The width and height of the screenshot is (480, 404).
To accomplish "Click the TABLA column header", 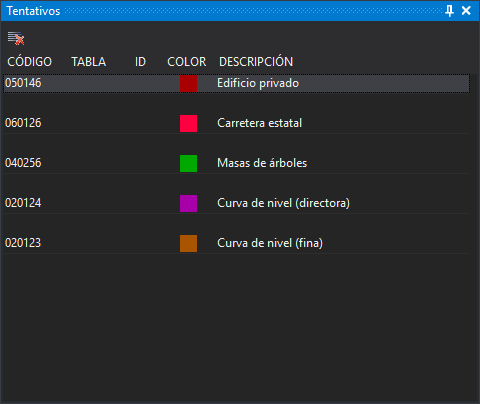I will pos(89,62).
